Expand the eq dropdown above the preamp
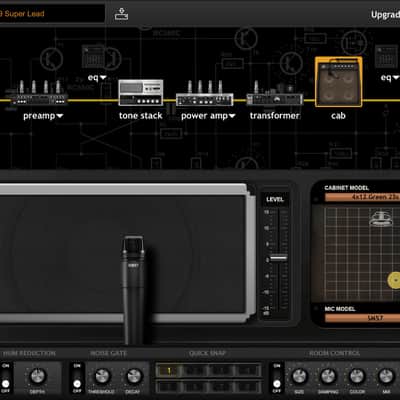 (103, 78)
